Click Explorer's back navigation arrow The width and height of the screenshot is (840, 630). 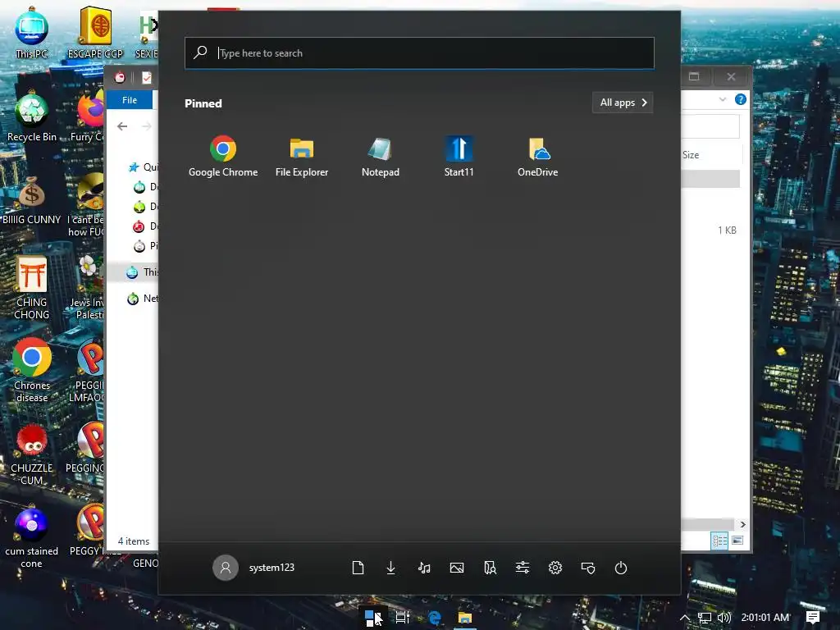tap(122, 126)
